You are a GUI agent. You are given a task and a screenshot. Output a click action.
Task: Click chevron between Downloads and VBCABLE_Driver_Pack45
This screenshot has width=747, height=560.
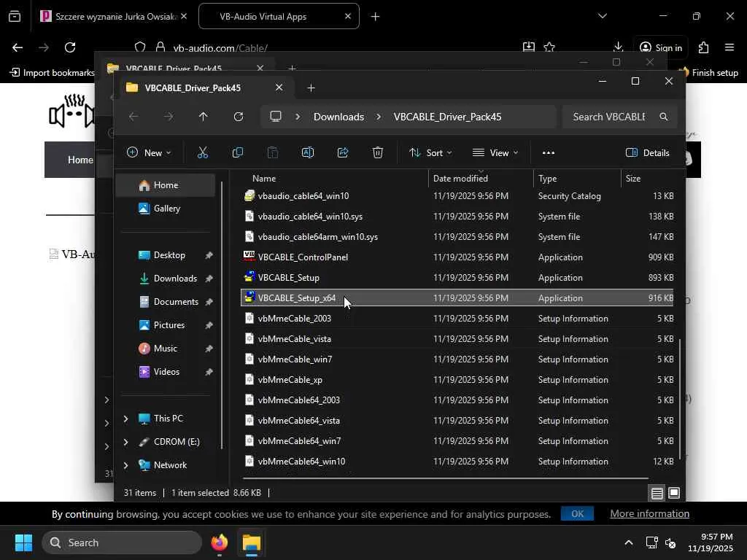tap(379, 117)
